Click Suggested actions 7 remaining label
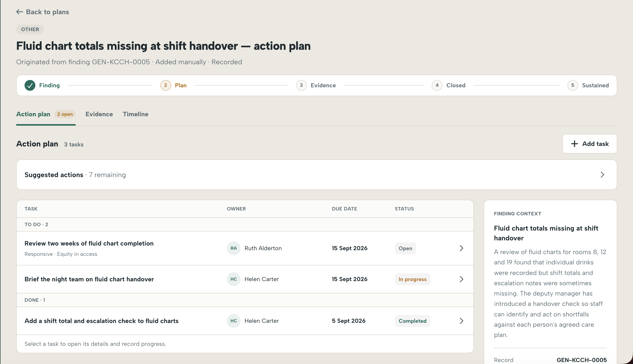The width and height of the screenshot is (633, 364). tap(75, 175)
